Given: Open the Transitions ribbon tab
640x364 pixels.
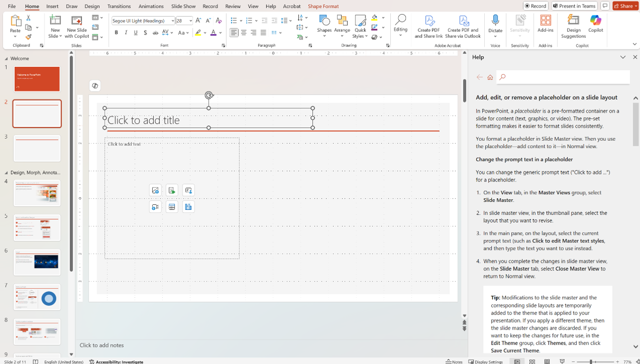Looking at the screenshot, I should point(119,6).
